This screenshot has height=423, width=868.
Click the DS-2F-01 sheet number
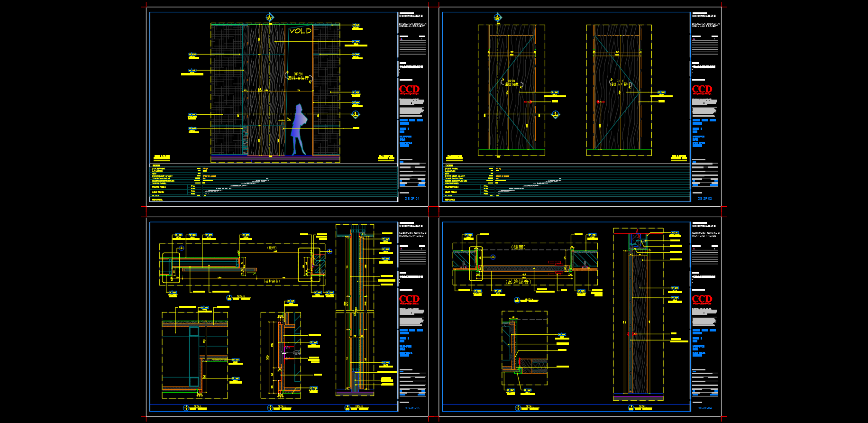pyautogui.click(x=411, y=199)
